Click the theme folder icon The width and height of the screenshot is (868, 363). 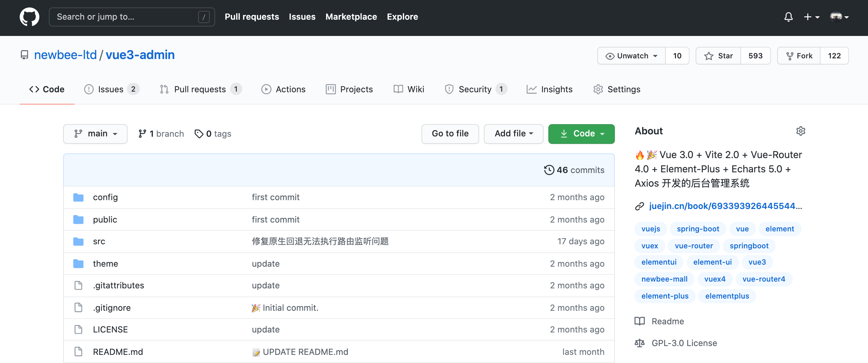click(x=78, y=264)
